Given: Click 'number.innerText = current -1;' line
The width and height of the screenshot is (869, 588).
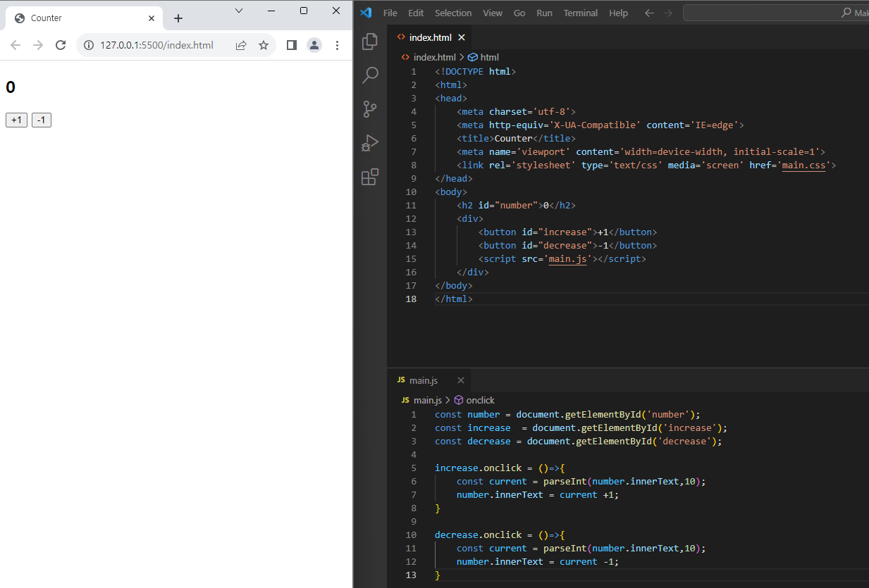Looking at the screenshot, I should [x=537, y=562].
